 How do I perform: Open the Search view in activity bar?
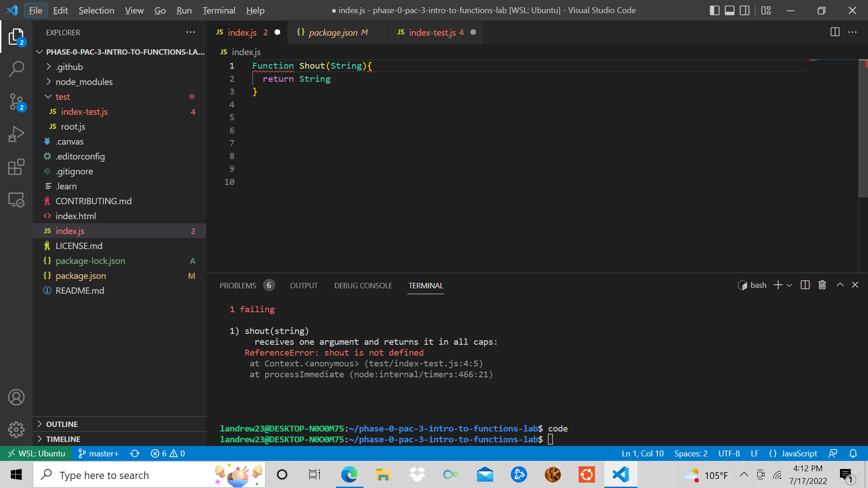tap(16, 69)
